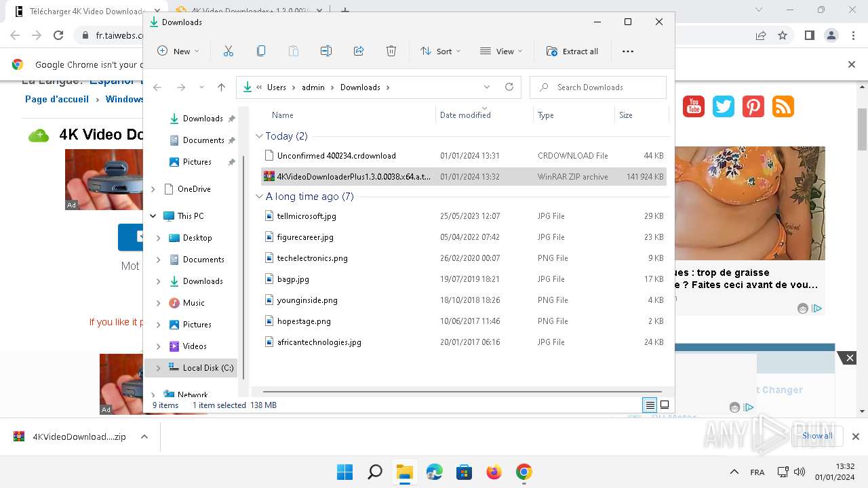Open Microsoft Store from the taskbar
Image resolution: width=868 pixels, height=488 pixels.
coord(465,472)
